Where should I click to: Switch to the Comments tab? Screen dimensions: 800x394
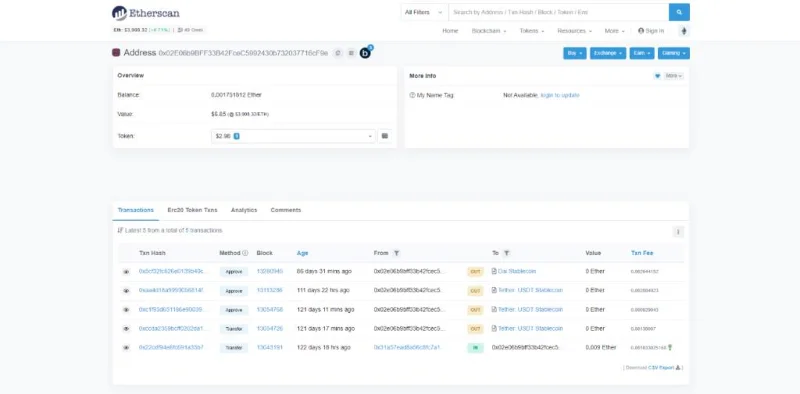tap(286, 210)
